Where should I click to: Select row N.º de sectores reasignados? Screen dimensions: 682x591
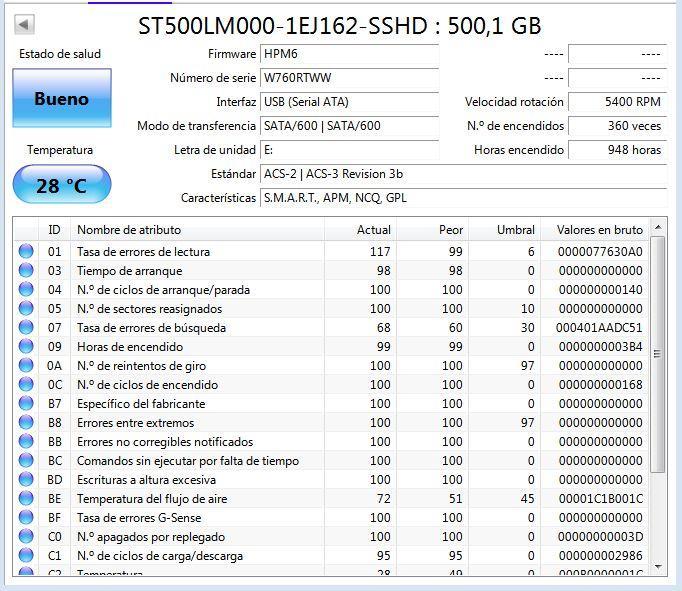click(331, 308)
